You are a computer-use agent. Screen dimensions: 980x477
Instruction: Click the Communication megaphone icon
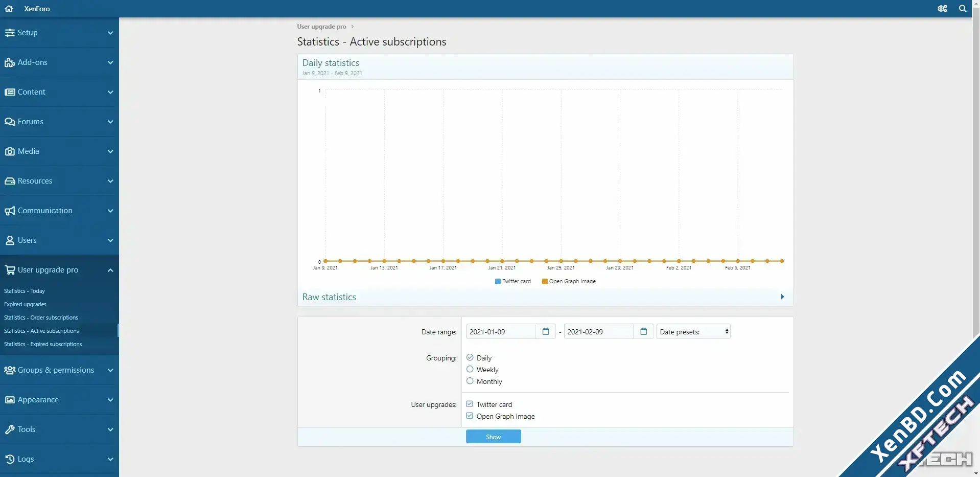[10, 211]
